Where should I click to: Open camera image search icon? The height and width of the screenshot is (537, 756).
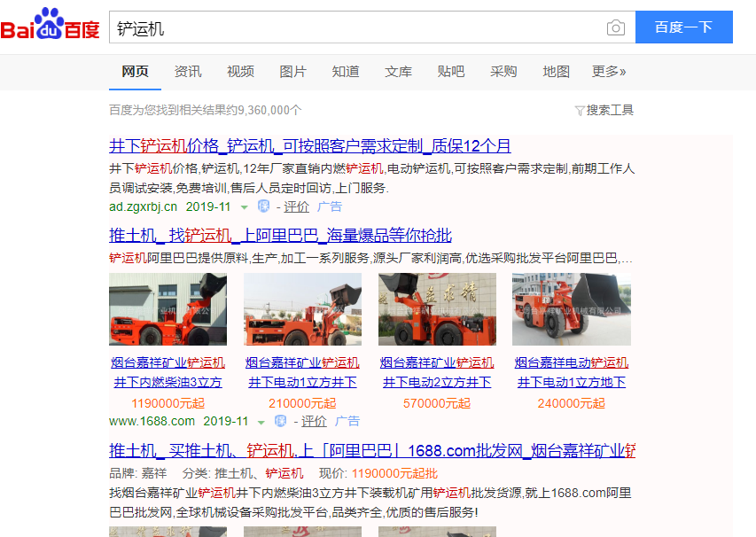coord(616,27)
